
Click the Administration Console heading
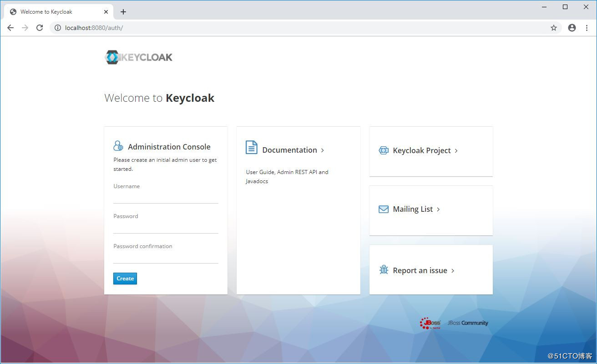[169, 147]
